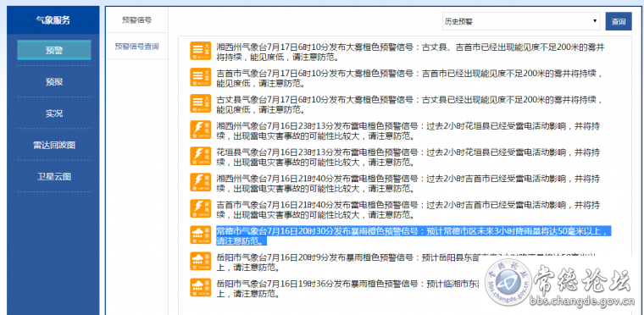Click lightning icon for 湘西州 23时13分 alert

tap(201, 130)
